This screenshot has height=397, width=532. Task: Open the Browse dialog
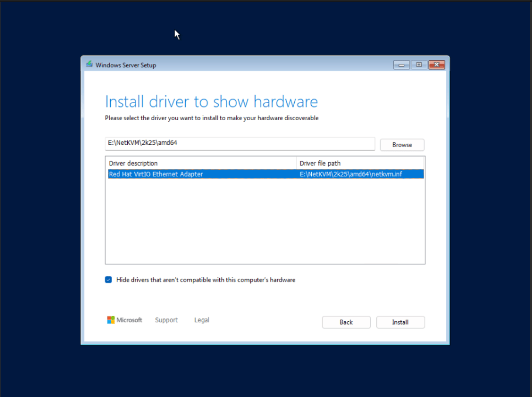point(402,145)
